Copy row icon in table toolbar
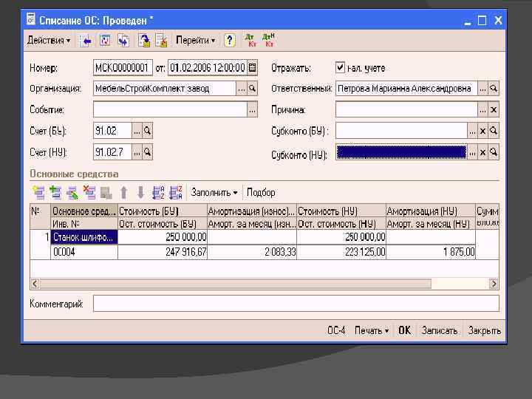This screenshot has height=399, width=532. pyautogui.click(x=55, y=192)
